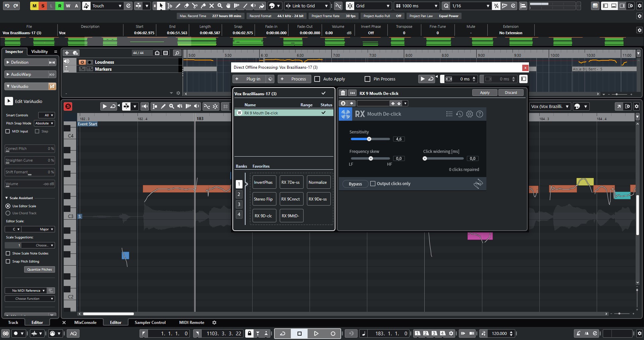Open Touch automation mode dropdown
This screenshot has width=644, height=340.
pos(107,6)
